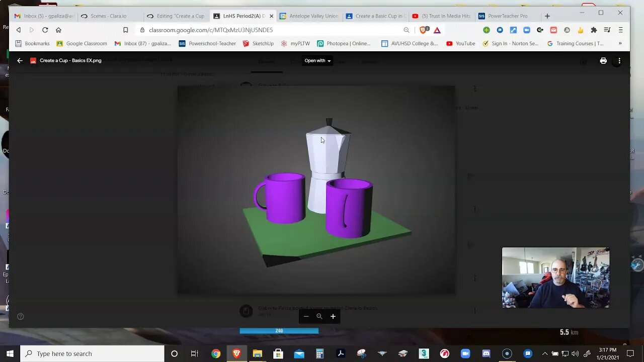Click the Type here to search box
Viewport: 644px width, 362px height.
click(93, 353)
